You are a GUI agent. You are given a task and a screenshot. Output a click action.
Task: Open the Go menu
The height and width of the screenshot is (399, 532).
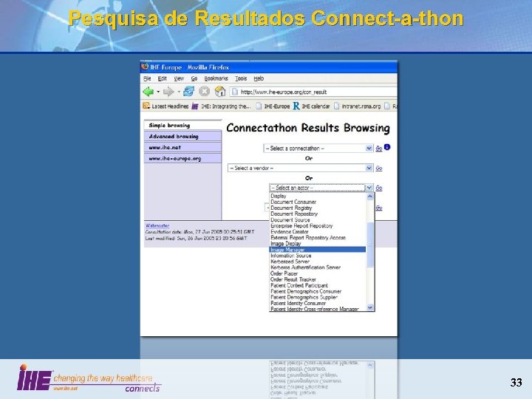194,78
